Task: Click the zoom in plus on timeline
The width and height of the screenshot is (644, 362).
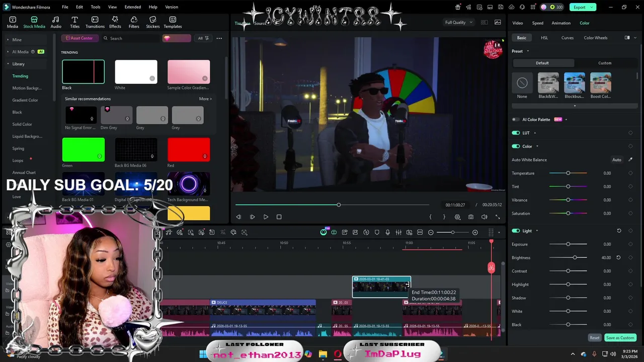Action: (475, 232)
